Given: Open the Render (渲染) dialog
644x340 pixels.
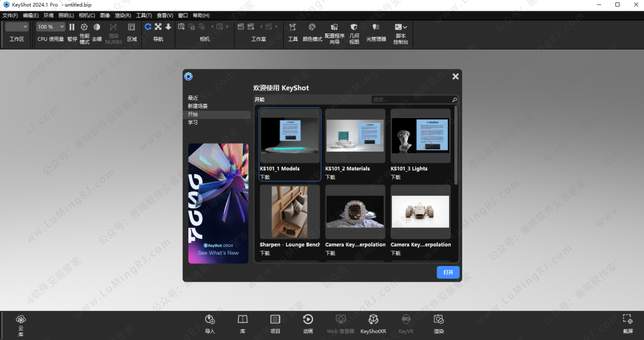Looking at the screenshot, I should pos(439,324).
